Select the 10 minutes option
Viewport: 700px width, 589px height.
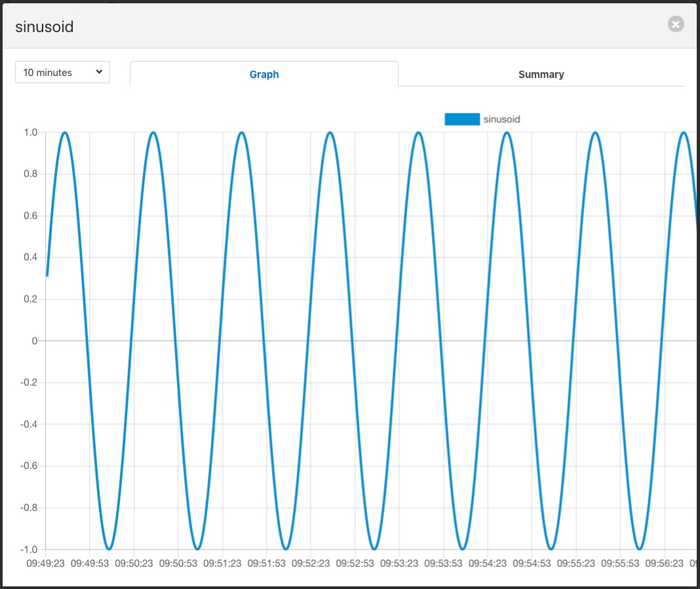(x=52, y=72)
